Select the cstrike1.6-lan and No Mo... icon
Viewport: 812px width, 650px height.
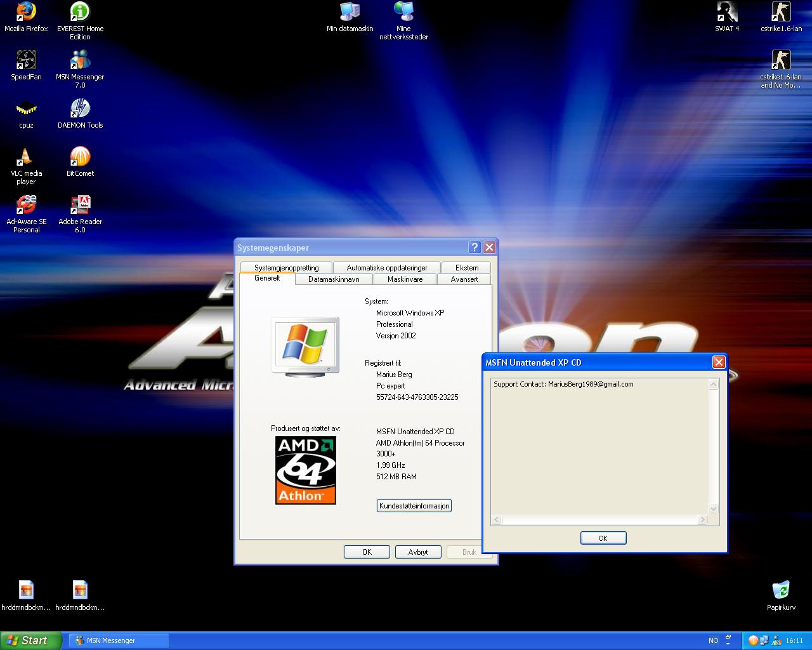781,69
